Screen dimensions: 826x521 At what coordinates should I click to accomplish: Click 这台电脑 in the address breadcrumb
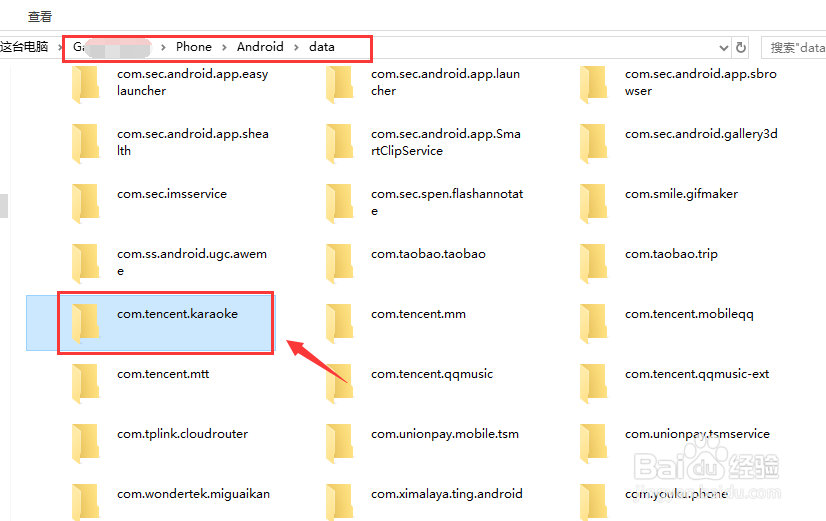point(24,47)
